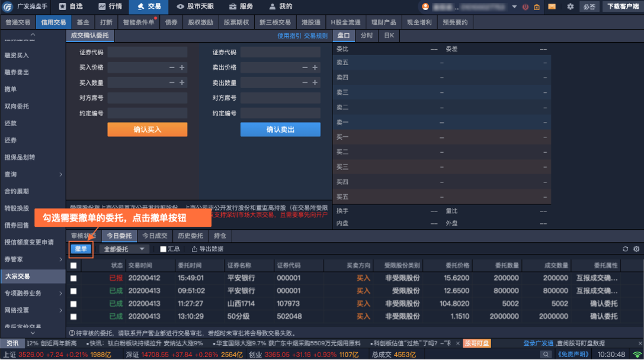Viewport: 644px width, 360px height.
Task: Click the sidebar scroll-up chevron
Action: pyautogui.click(x=33, y=35)
